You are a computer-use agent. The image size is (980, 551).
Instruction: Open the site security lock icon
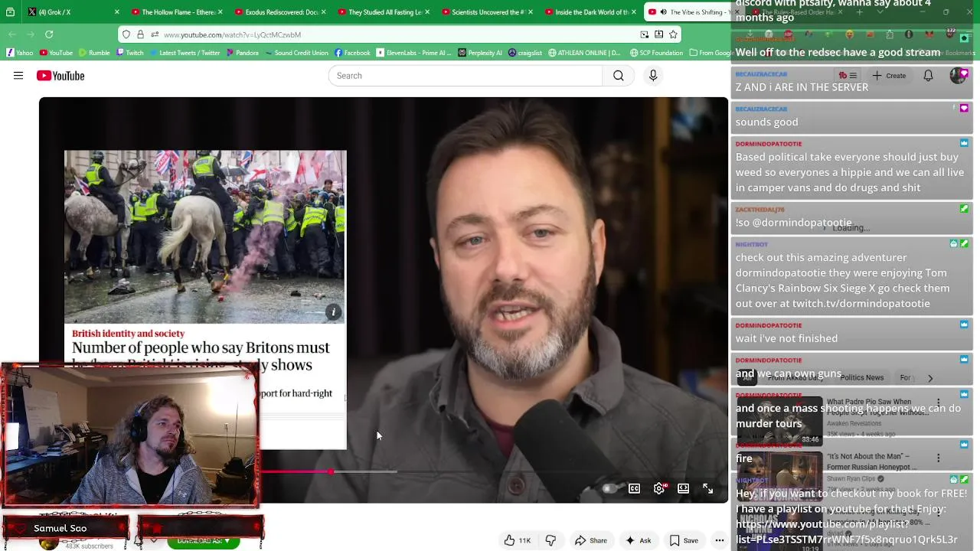(140, 34)
